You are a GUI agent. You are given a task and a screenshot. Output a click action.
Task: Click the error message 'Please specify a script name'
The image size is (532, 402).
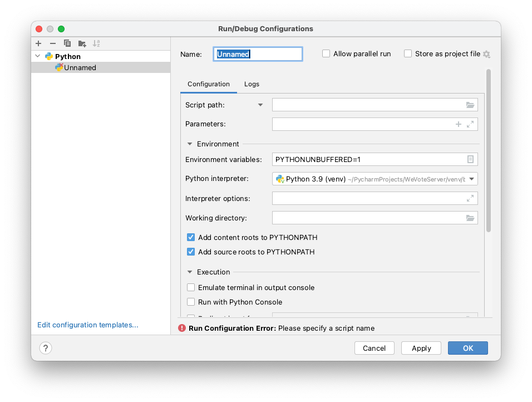[x=327, y=329]
